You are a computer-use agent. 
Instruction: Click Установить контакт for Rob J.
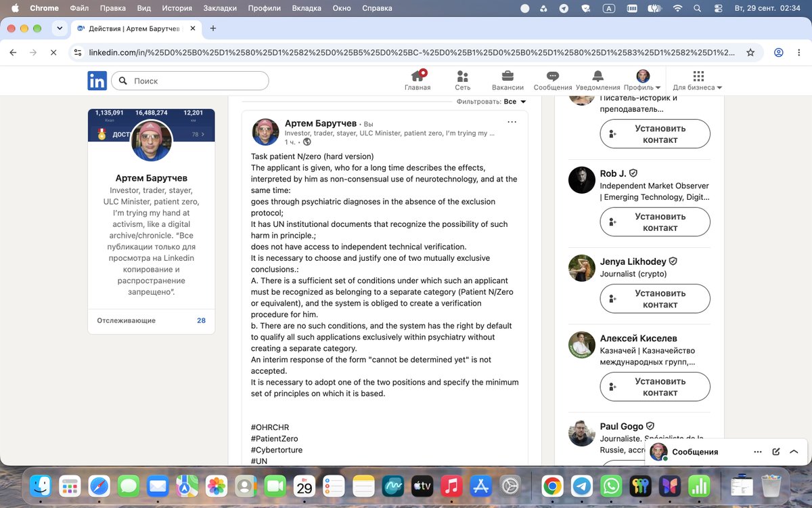[655, 222]
